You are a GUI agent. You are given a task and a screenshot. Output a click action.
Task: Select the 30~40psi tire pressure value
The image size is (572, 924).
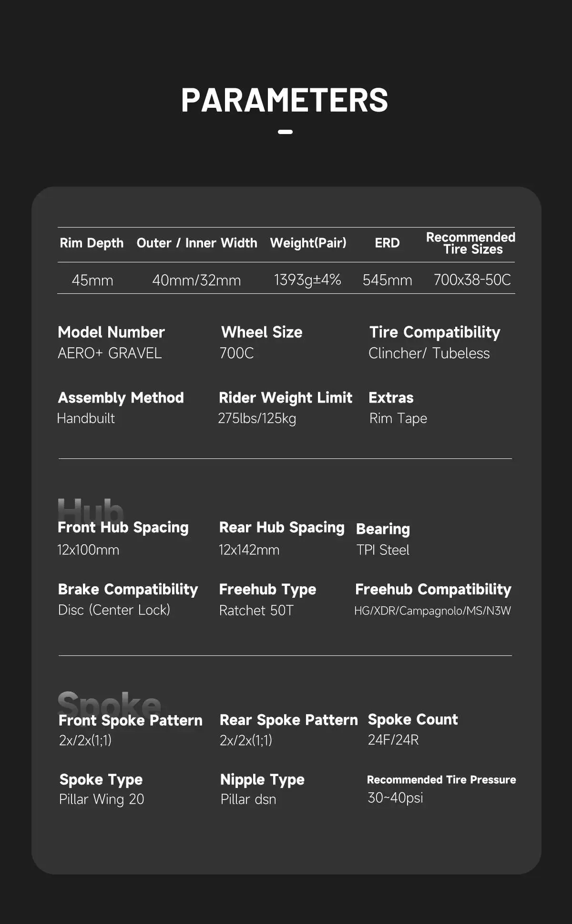click(x=395, y=798)
